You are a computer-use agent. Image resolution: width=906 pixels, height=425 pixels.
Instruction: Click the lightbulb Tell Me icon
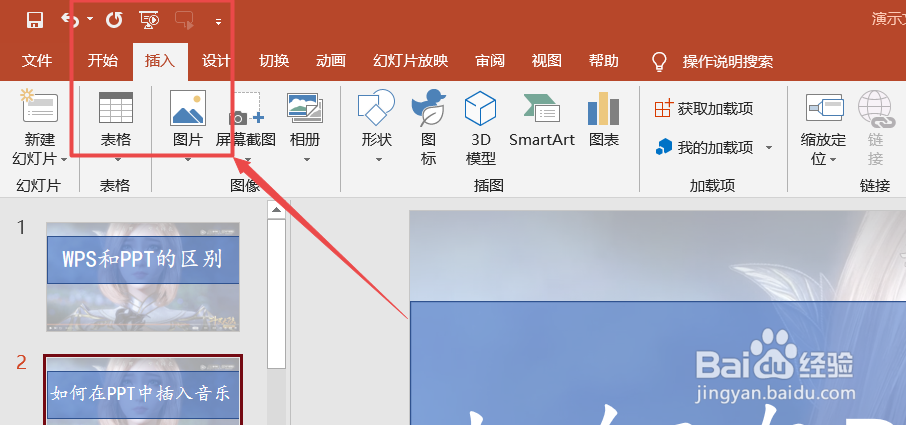[x=659, y=61]
